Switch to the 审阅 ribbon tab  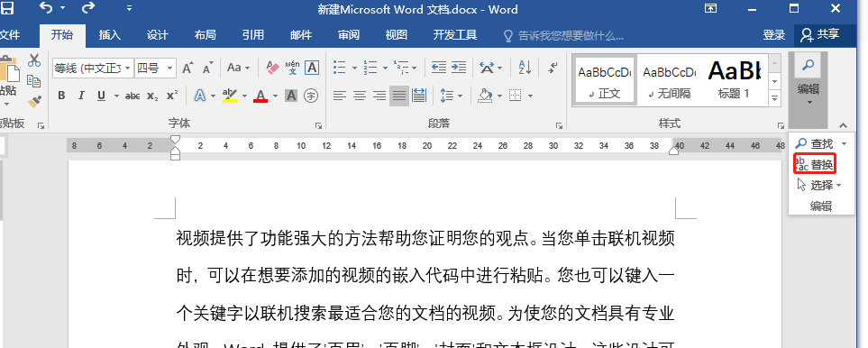pyautogui.click(x=349, y=35)
